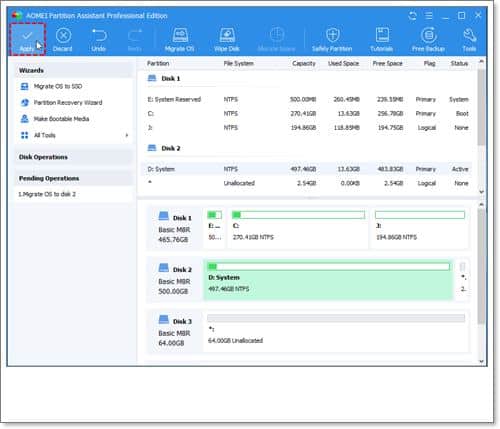This screenshot has height=429, width=500.
Task: Open the Tutorials toolbar item
Action: [x=382, y=40]
